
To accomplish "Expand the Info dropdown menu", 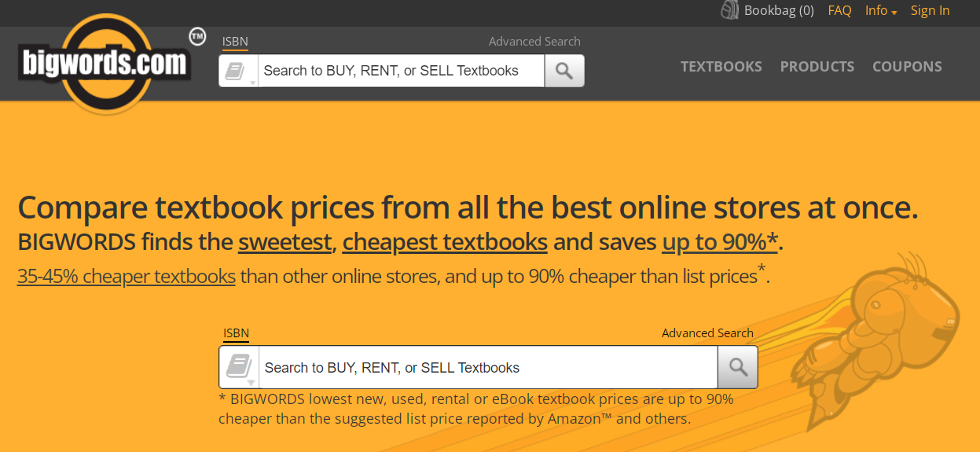I will coord(881,11).
